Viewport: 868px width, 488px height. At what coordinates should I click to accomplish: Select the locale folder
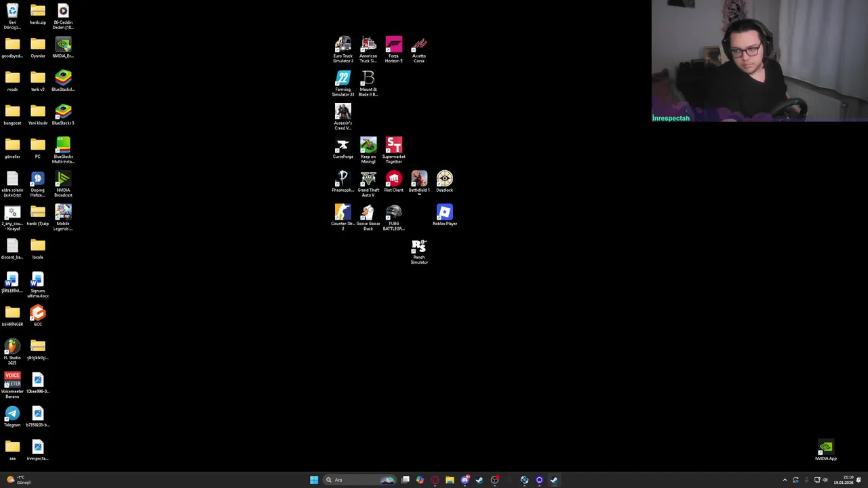pyautogui.click(x=37, y=249)
